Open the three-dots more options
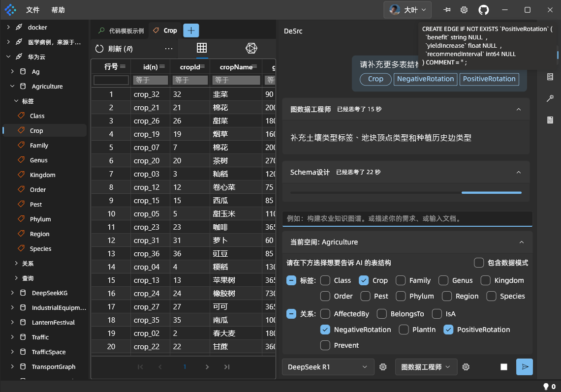The width and height of the screenshot is (561, 392). click(168, 49)
